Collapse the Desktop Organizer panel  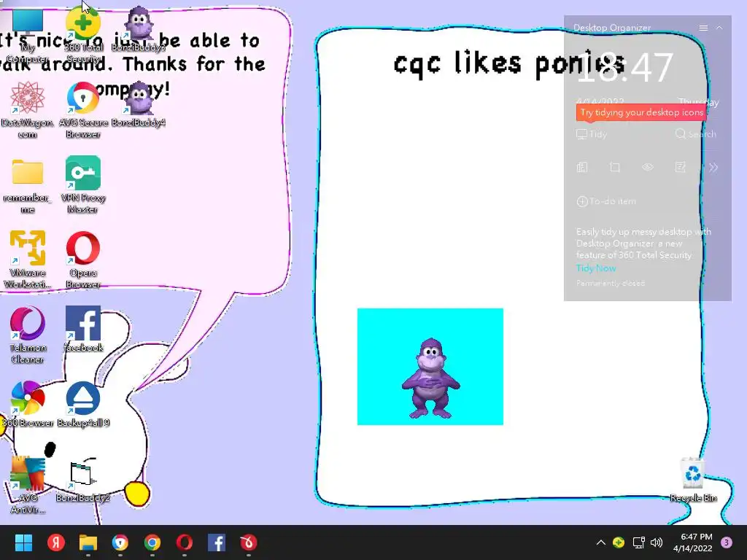click(719, 28)
